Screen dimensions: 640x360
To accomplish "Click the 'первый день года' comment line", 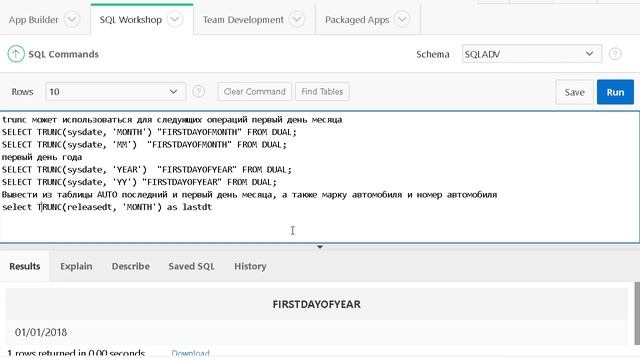I will pyautogui.click(x=42, y=157).
